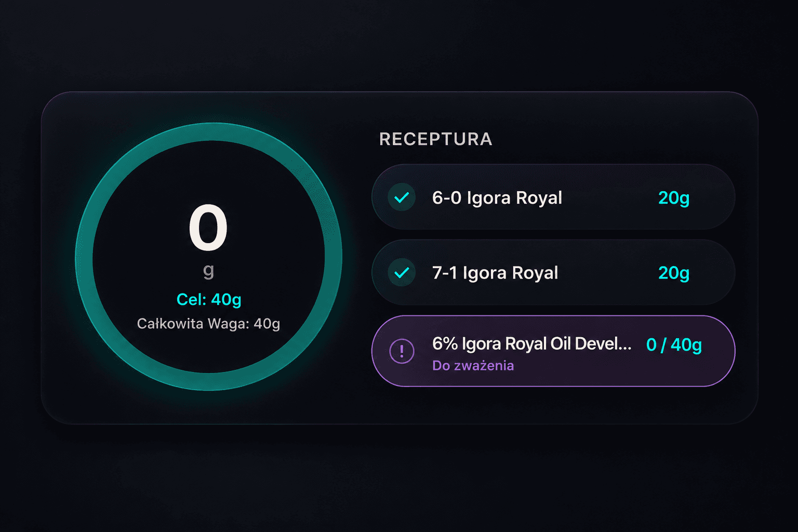The image size is (798, 532).
Task: Click the Do zważenia status label
Action: pos(473,366)
